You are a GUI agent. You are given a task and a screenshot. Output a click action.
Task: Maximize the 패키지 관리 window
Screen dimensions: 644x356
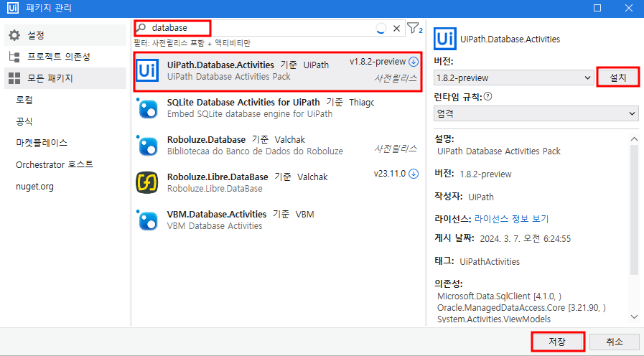tap(597, 8)
